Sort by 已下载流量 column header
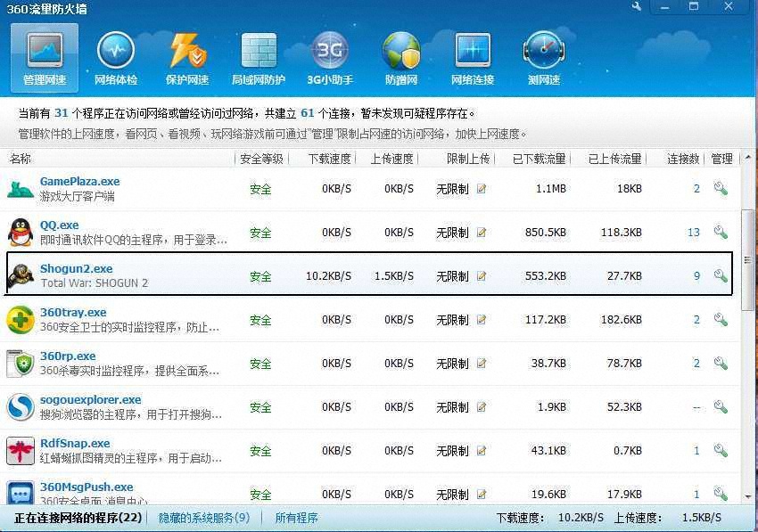758x532 pixels. [540, 159]
